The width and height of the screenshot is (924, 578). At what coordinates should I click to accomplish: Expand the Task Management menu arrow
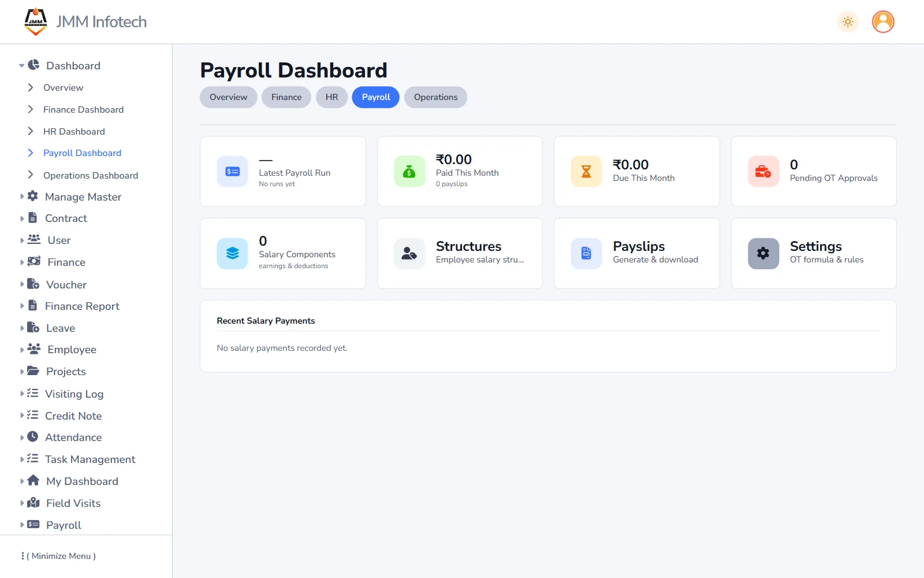pos(22,459)
